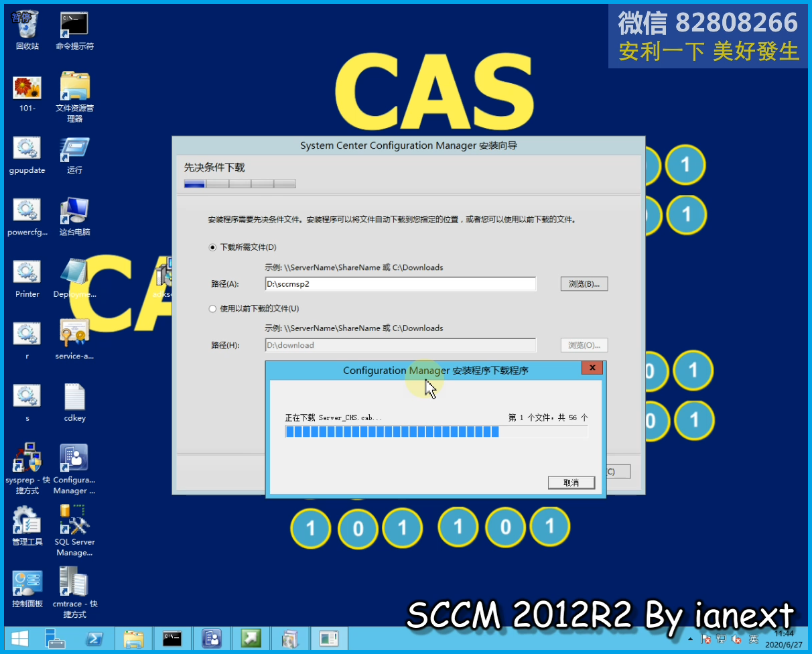The height and width of the screenshot is (654, 812).
Task: Open SQL Server Management desktop shortcut
Action: (74, 531)
